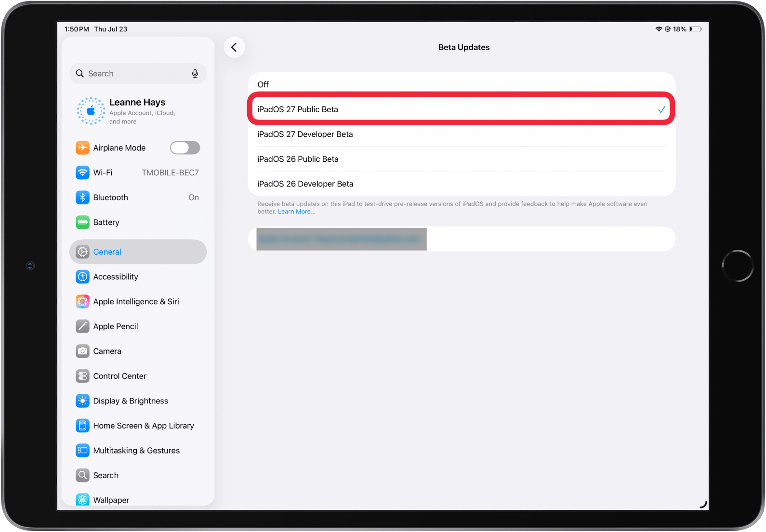This screenshot has width=766, height=532.
Task: Tap the Wallpaper icon
Action: 82,500
